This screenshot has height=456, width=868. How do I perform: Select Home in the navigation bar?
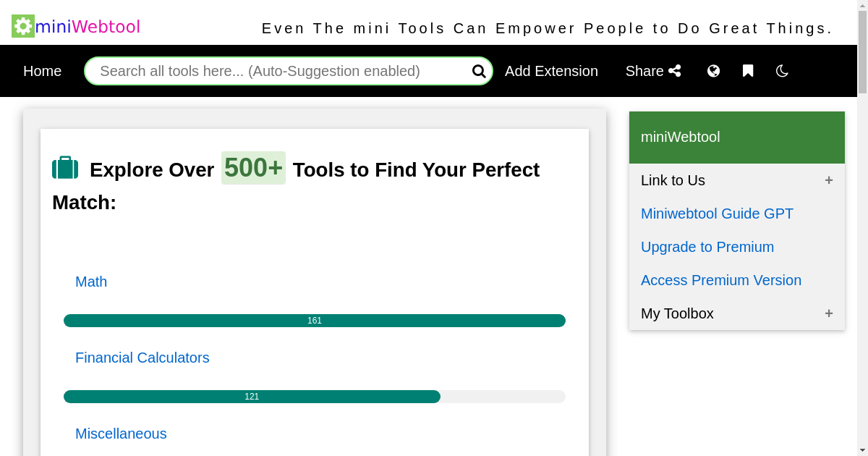coord(42,71)
